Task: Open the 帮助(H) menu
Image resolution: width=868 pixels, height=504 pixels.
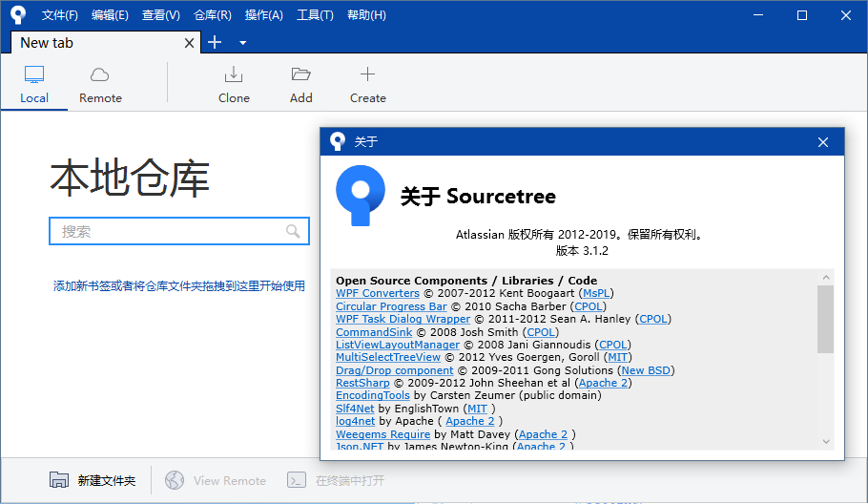Action: click(366, 15)
